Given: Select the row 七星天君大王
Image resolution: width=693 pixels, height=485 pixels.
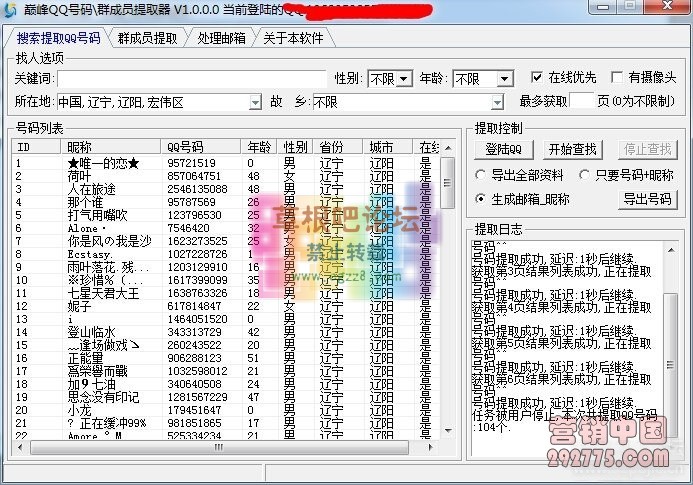Looking at the screenshot, I should 227,293.
